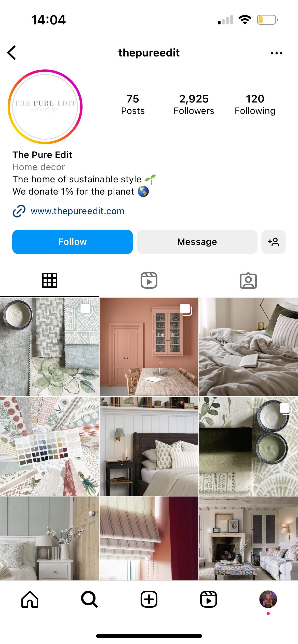This screenshot has height=644, width=298.
Task: Switch to the tagged photos tab
Action: click(x=248, y=280)
